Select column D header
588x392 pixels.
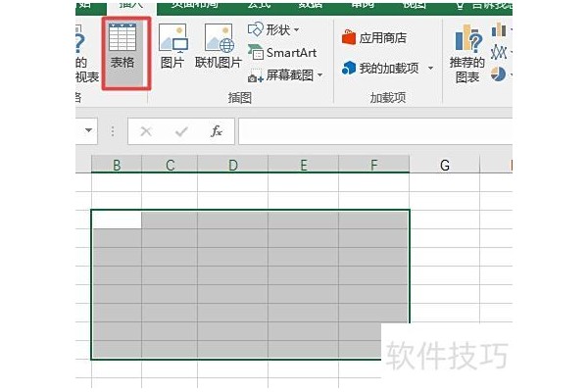pos(233,165)
